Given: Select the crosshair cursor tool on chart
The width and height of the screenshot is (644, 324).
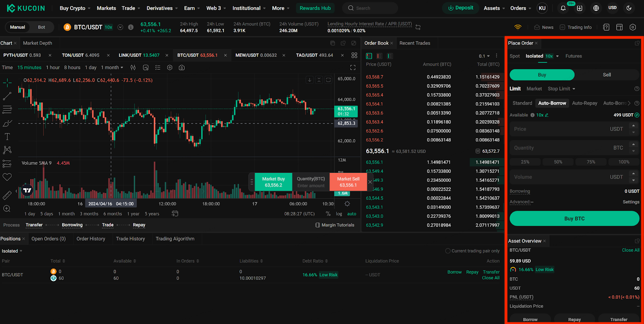Looking at the screenshot, I should [7, 83].
